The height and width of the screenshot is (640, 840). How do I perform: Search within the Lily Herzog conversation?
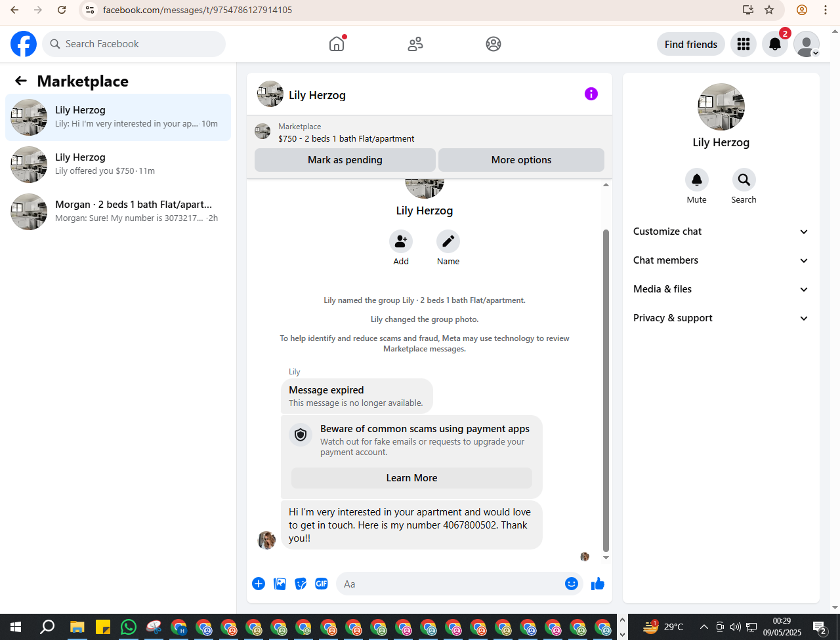pos(744,180)
